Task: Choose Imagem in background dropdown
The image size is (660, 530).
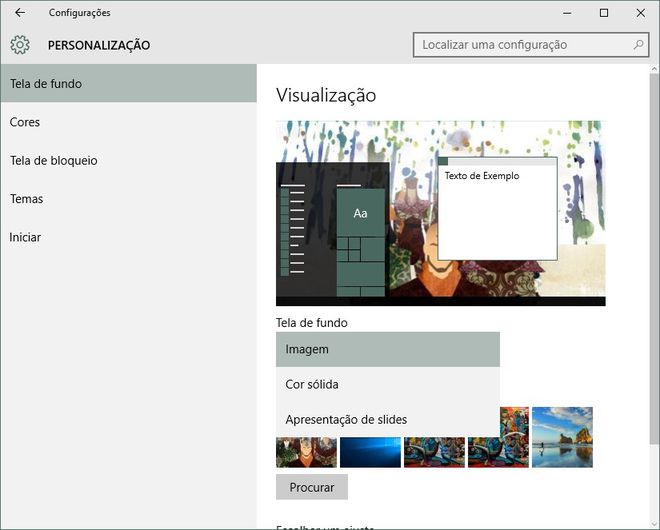Action: point(388,349)
